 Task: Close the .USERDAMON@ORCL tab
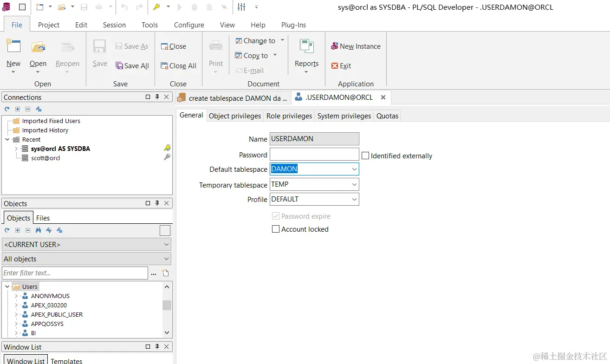[383, 97]
